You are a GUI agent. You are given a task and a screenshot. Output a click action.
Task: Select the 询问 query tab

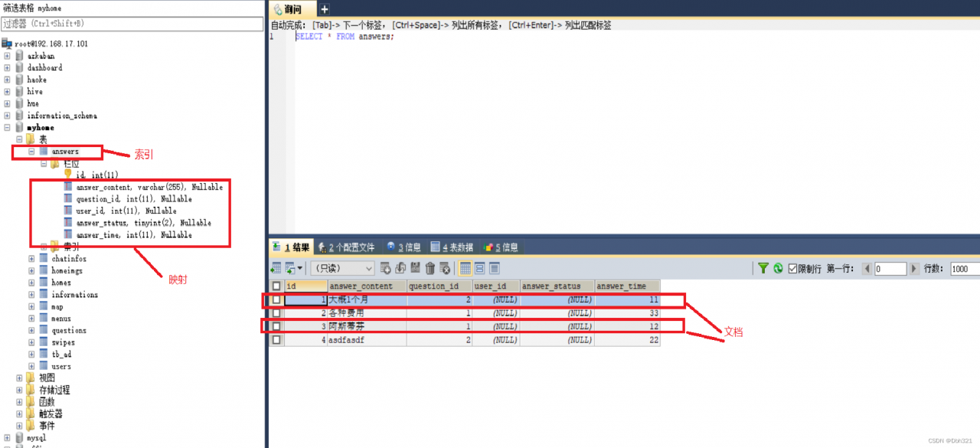[292, 9]
